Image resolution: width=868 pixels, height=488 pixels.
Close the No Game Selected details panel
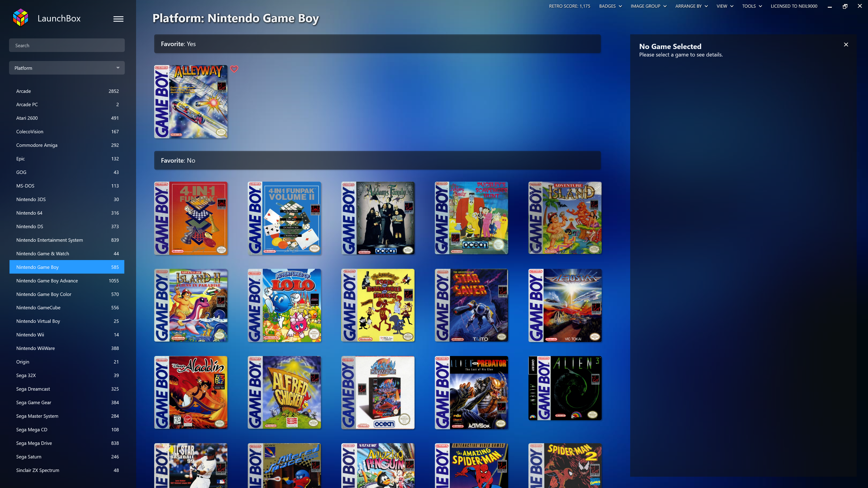pos(846,45)
